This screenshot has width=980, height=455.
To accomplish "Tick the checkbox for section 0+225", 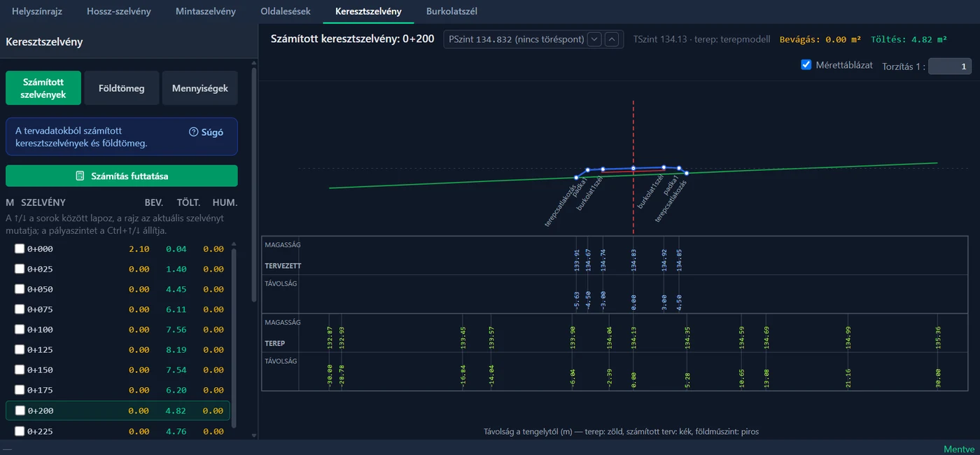I will pos(20,431).
